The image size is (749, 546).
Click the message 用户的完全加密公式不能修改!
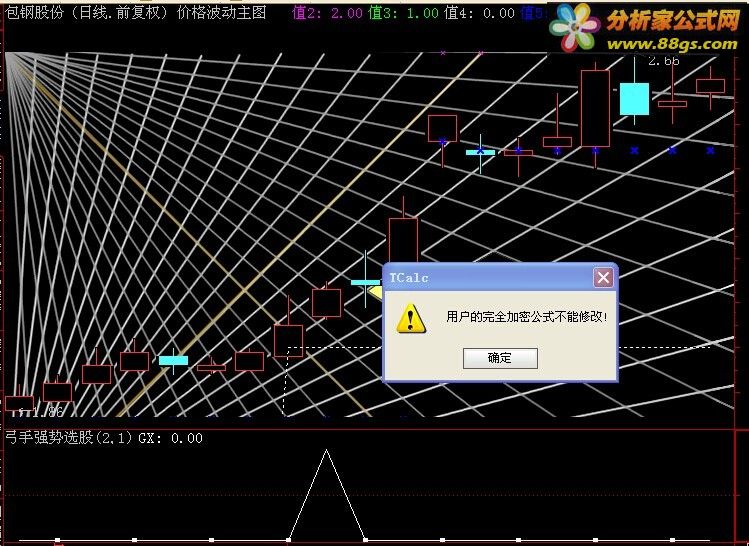(527, 316)
